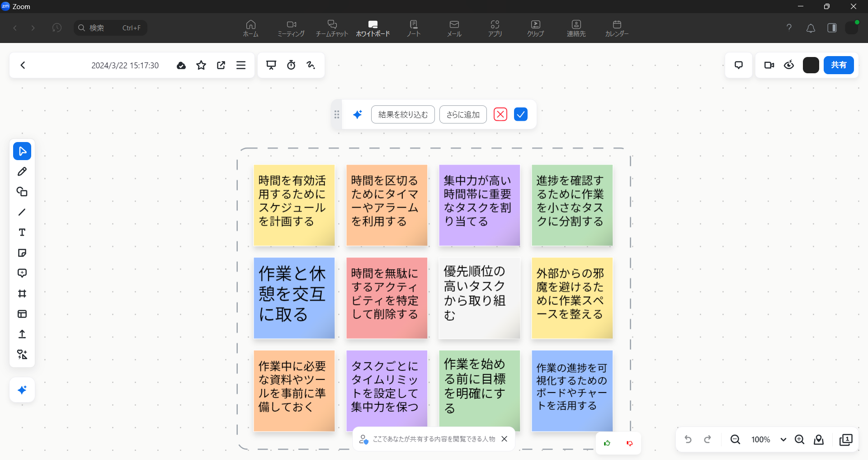Select the blue 作業と休憩を交互に取る note

click(294, 298)
